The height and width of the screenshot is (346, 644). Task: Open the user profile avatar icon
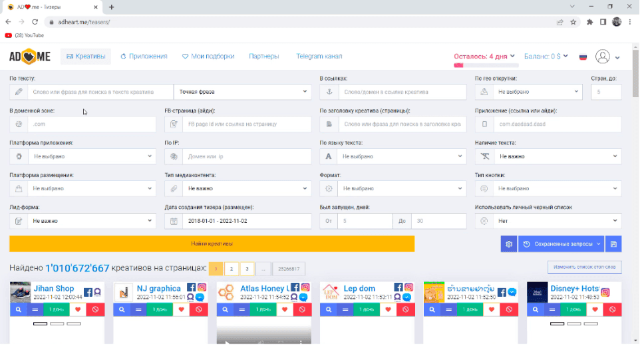(603, 57)
